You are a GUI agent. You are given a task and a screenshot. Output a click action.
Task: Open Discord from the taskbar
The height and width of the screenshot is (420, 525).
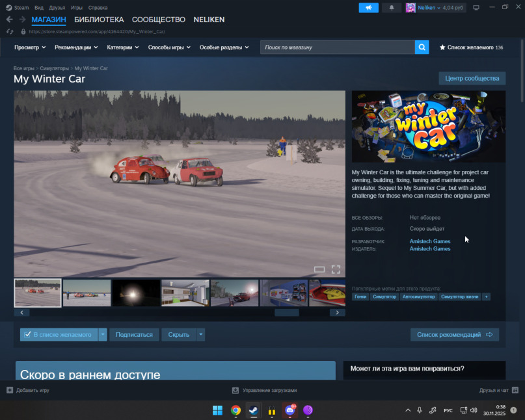[290, 410]
